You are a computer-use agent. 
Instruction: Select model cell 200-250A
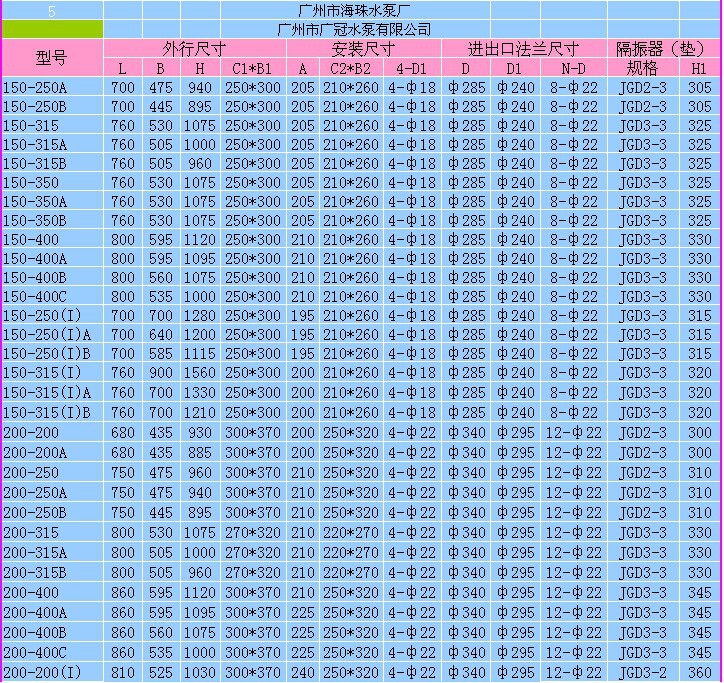[52, 492]
